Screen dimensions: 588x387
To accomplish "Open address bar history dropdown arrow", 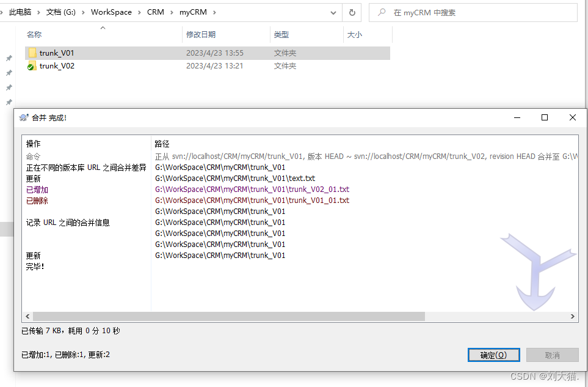I will pos(333,12).
